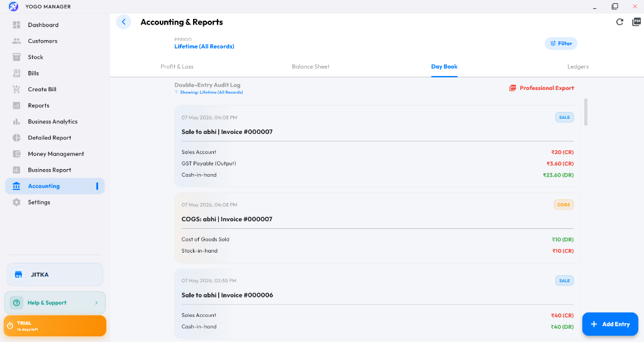Image resolution: width=644 pixels, height=342 pixels.
Task: Open the Trial 14 days left banner
Action: pos(55,326)
